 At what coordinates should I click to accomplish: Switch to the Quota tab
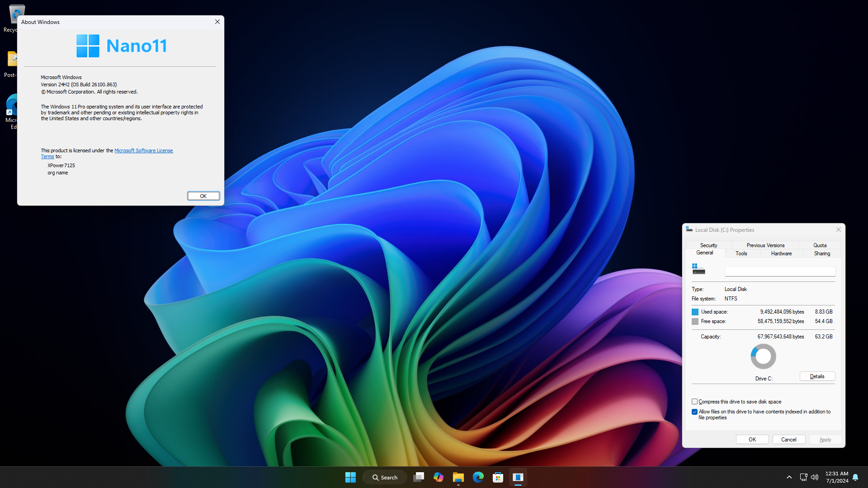pyautogui.click(x=820, y=245)
